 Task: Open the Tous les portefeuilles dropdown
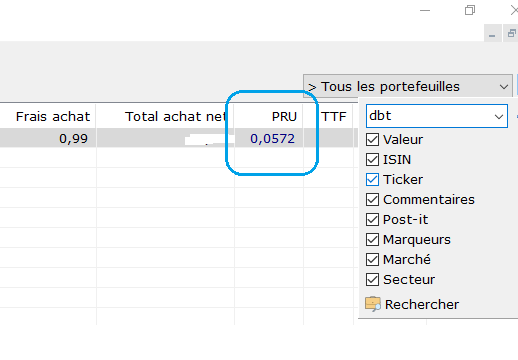coord(408,87)
